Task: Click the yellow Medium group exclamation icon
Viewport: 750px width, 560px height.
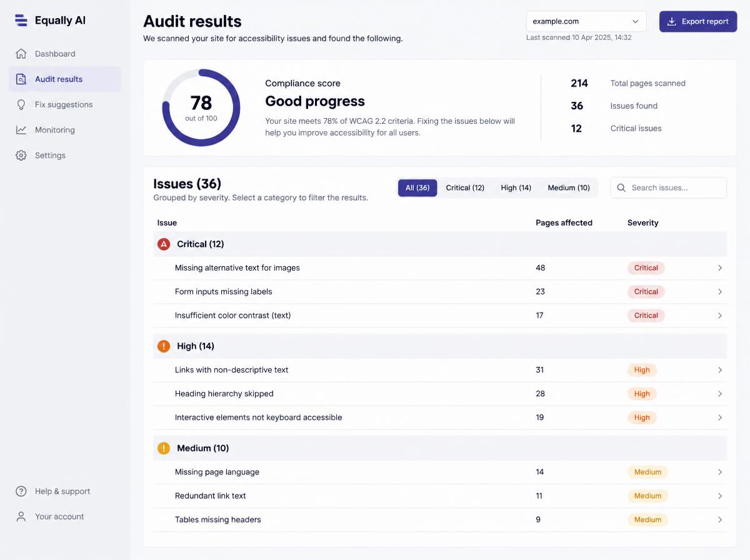Action: [164, 448]
